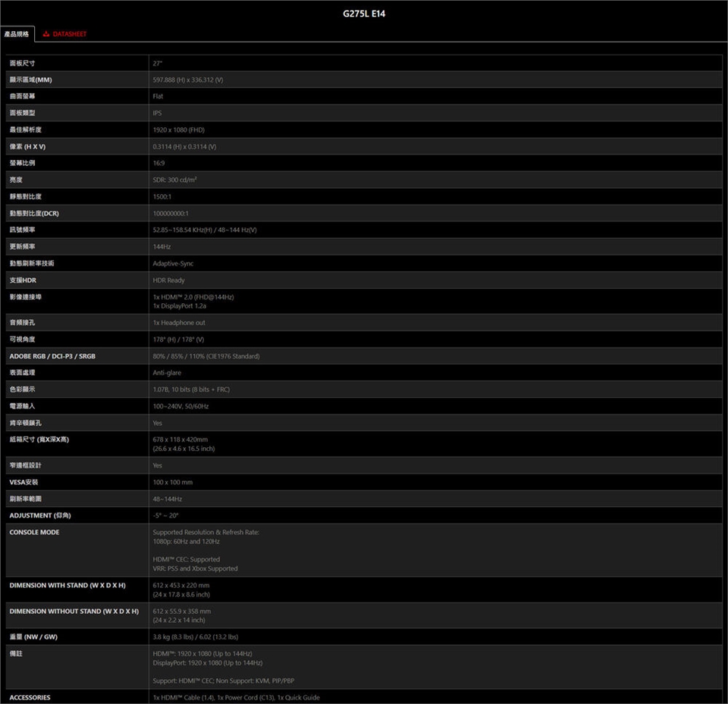Click the 1x Headphone out value
Screen dimensions: 728x704
179,323
